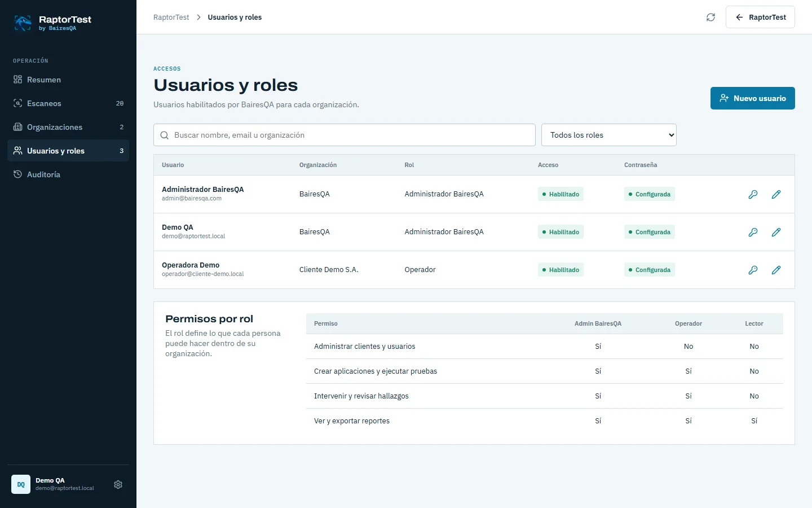Open the Resumen section
The image size is (812, 508).
pyautogui.click(x=68, y=80)
